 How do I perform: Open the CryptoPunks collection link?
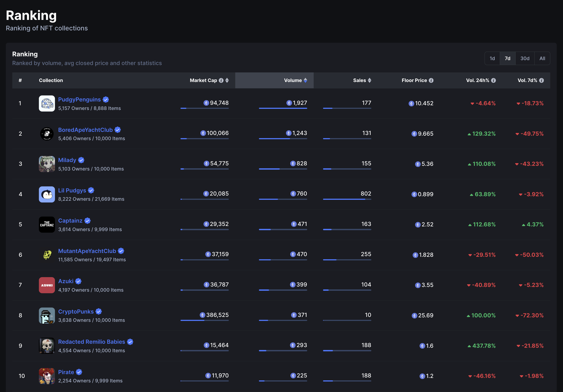76,312
